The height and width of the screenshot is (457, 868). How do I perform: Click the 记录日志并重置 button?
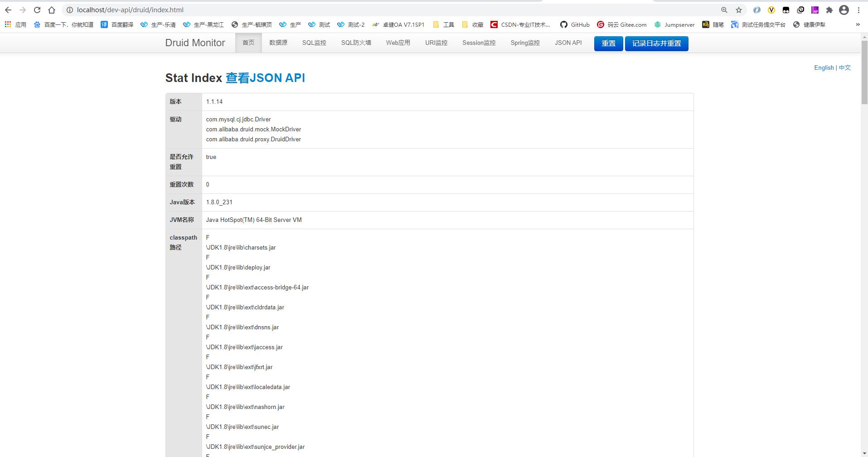click(x=656, y=43)
